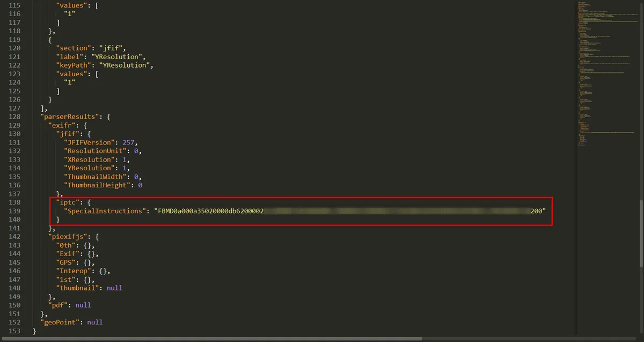Place cursor on the "jfif" section value
644x342 pixels.
[x=112, y=48]
